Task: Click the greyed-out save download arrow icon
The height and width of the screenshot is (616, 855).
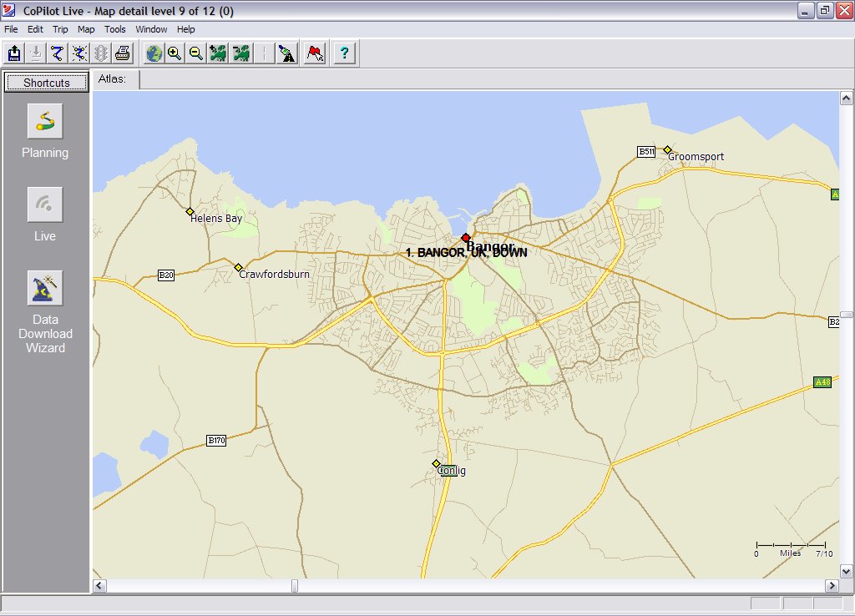Action: click(36, 53)
